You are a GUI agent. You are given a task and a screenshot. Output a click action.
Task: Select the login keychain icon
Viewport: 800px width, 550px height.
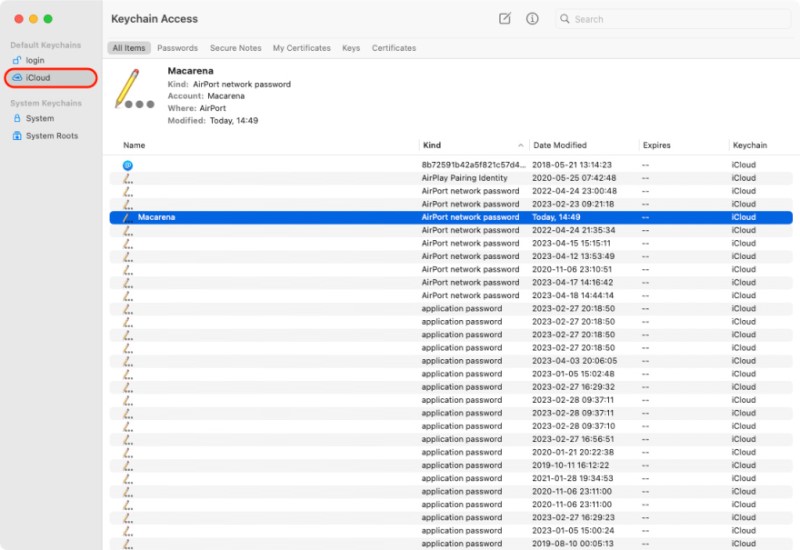click(17, 60)
